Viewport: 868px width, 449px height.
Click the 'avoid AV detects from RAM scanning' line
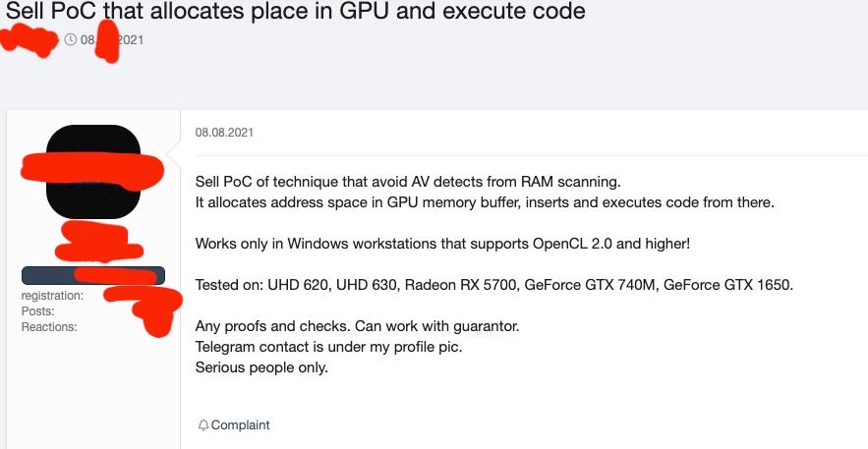408,183
